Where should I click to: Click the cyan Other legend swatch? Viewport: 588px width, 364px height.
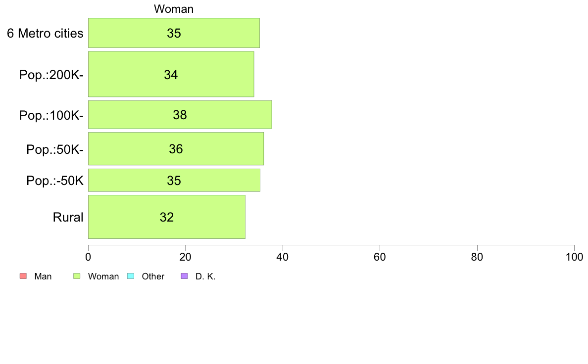click(131, 276)
